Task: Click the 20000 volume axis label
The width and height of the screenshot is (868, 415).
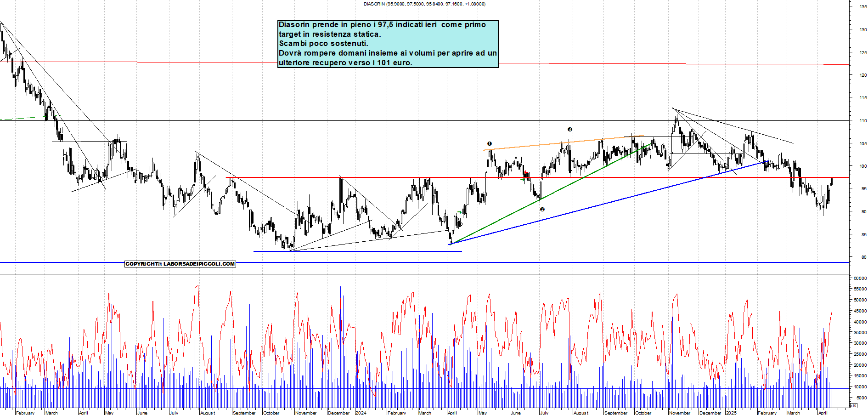Action: [860, 365]
